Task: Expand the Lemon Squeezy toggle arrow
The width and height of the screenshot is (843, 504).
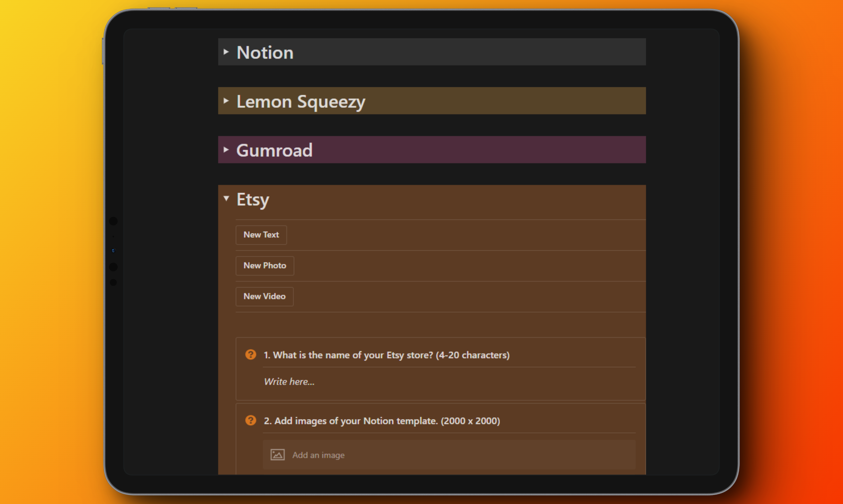Action: (x=226, y=101)
